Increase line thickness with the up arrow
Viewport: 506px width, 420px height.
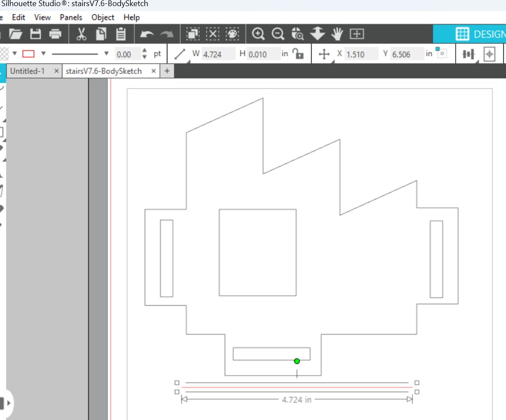(x=145, y=51)
